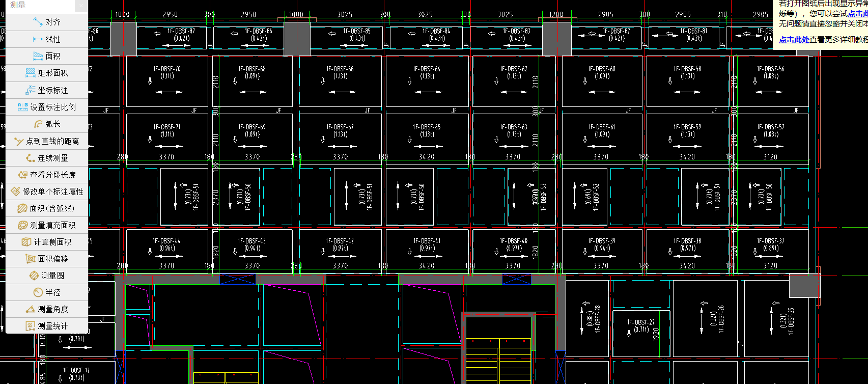Image resolution: width=868 pixels, height=384 pixels.
Task: Click slab label 1F-DBSF-70
Action: pyautogui.click(x=167, y=69)
